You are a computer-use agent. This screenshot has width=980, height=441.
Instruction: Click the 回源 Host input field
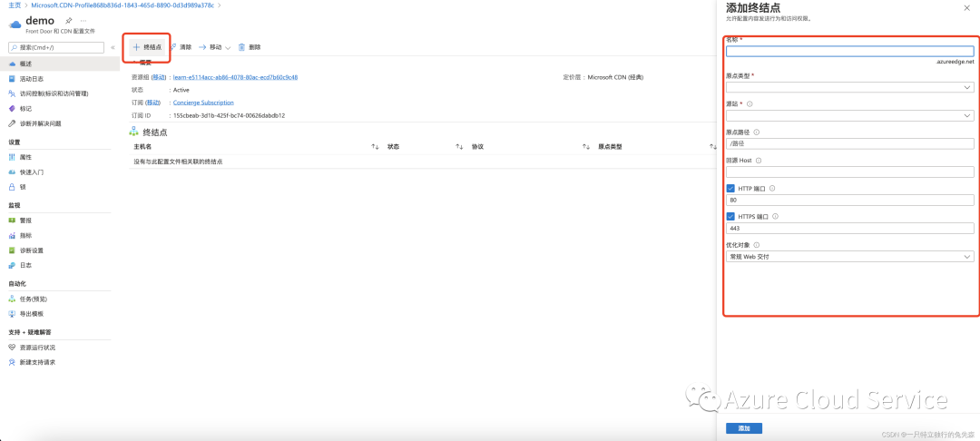point(850,171)
